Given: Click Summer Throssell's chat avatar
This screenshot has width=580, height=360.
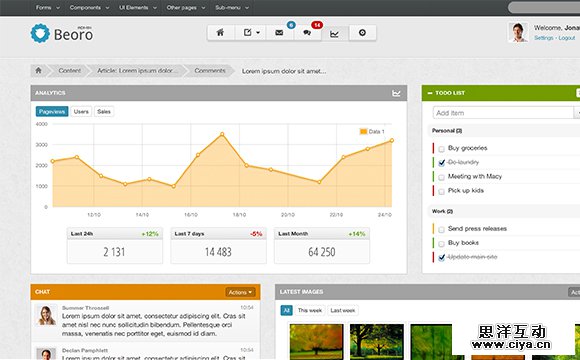Looking at the screenshot, I should [x=47, y=315].
